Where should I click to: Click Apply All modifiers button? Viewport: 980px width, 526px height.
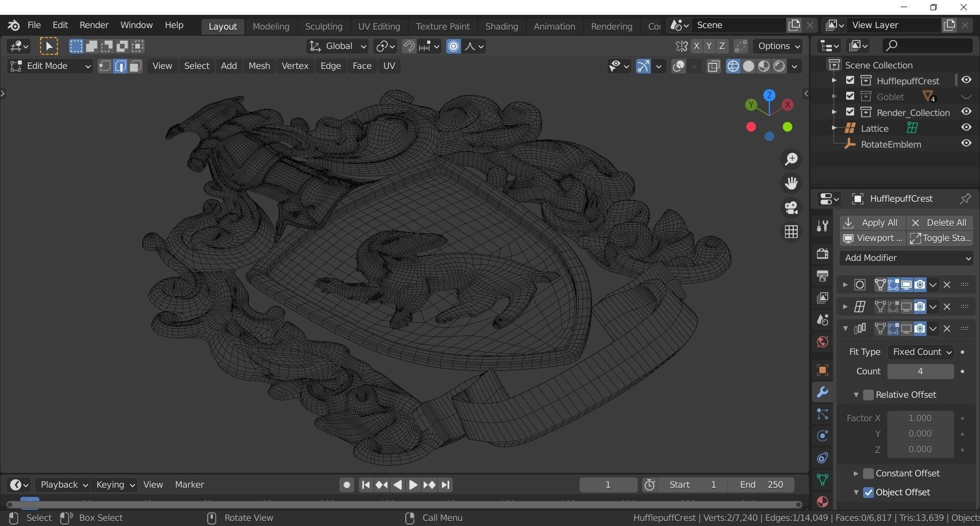873,223
